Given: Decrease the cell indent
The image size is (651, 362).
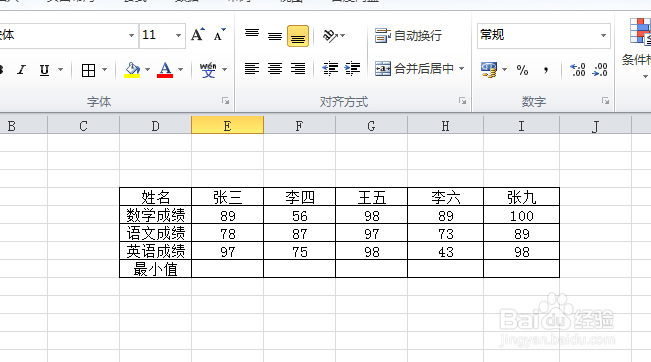Looking at the screenshot, I should [330, 68].
